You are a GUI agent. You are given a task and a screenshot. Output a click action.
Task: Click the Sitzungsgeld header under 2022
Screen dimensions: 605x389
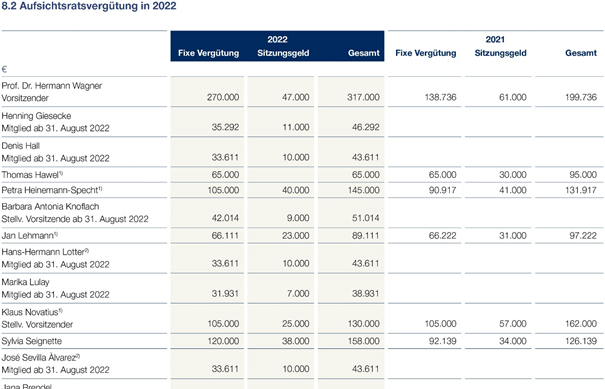283,53
